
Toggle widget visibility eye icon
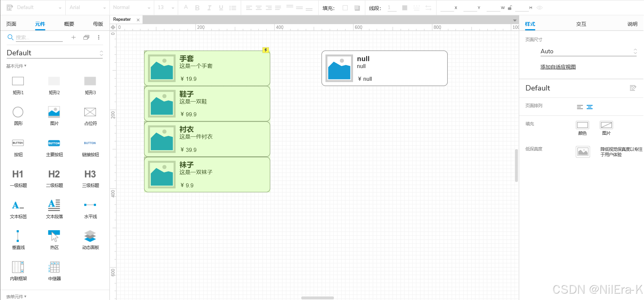540,8
